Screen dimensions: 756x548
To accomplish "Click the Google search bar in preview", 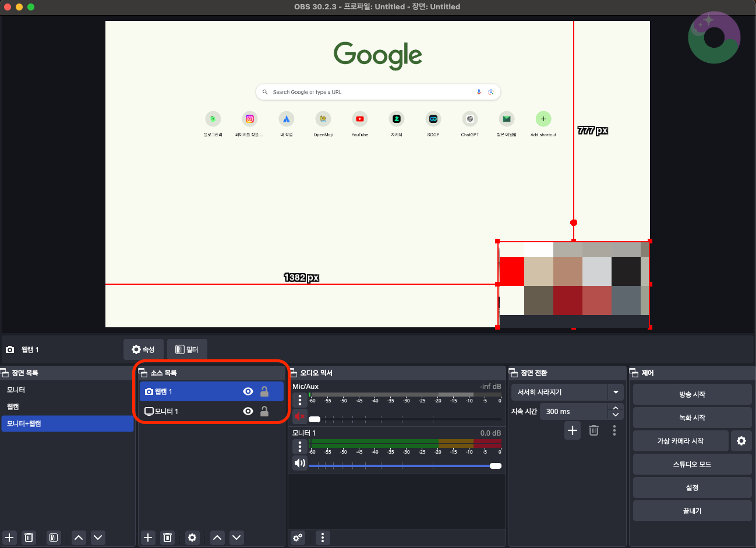I will pyautogui.click(x=378, y=92).
